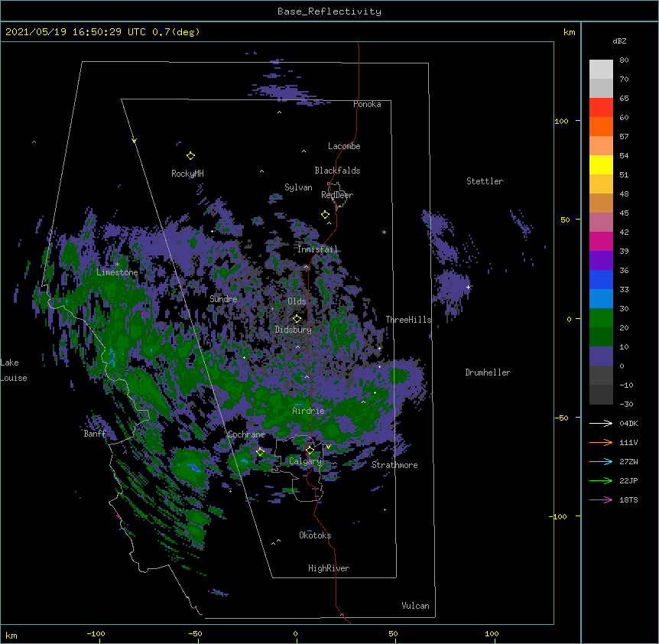The width and height of the screenshot is (659, 644).
Task: Click the 2021/05/19 16:50:29 UTC timestamp
Action: tap(76, 32)
